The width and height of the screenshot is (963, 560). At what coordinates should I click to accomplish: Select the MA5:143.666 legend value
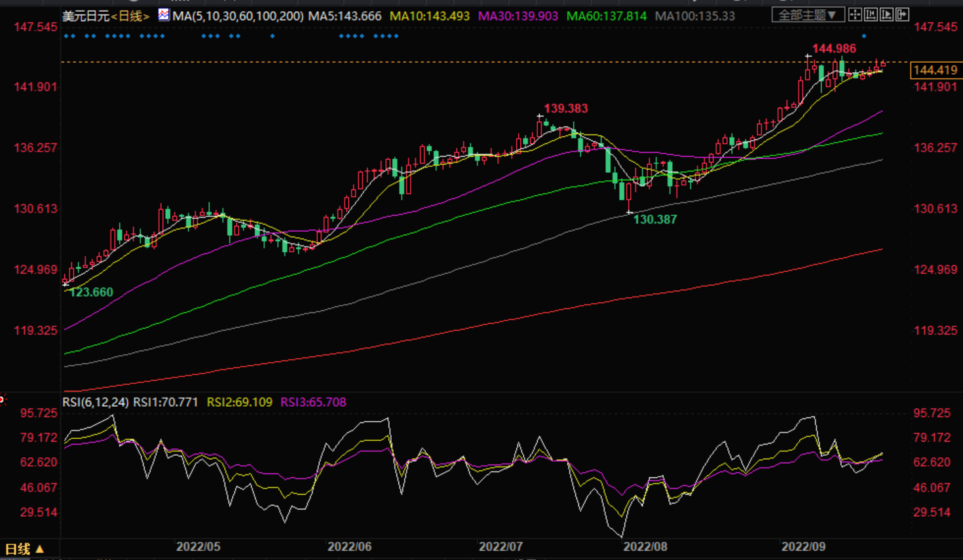coord(345,16)
